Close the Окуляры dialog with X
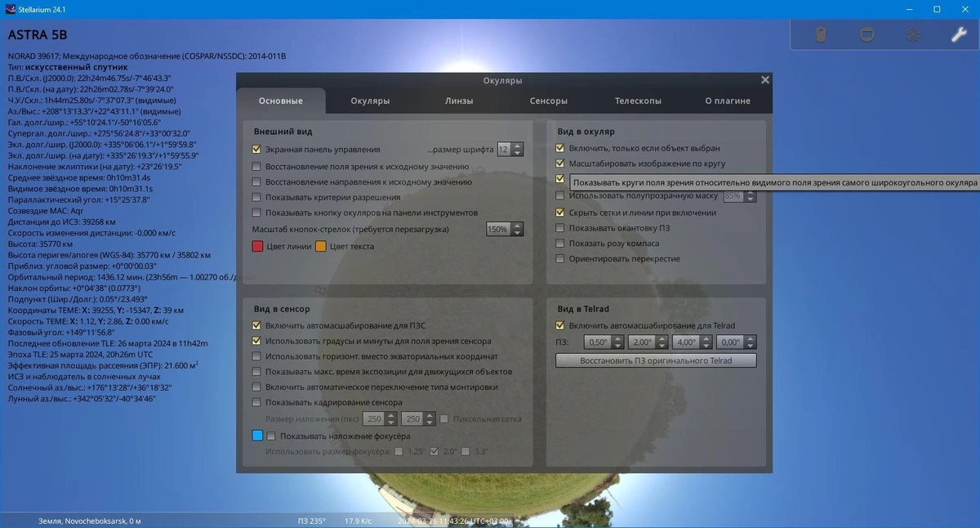The width and height of the screenshot is (980, 528). 765,80
